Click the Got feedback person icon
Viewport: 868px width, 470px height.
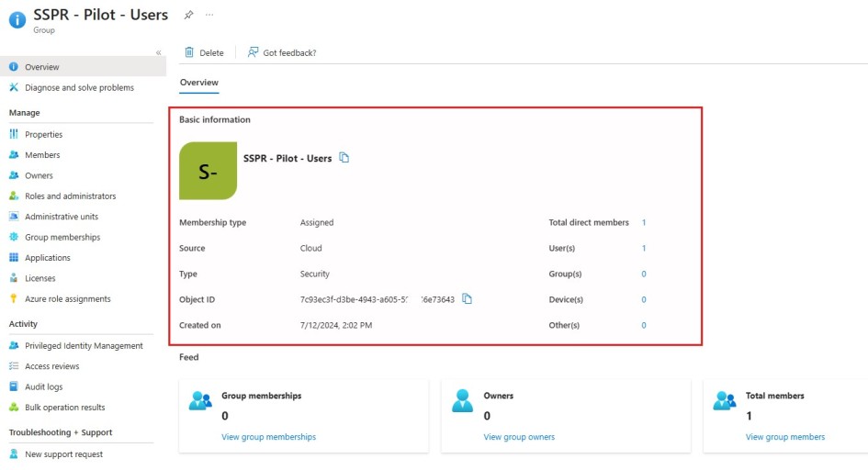pyautogui.click(x=253, y=52)
